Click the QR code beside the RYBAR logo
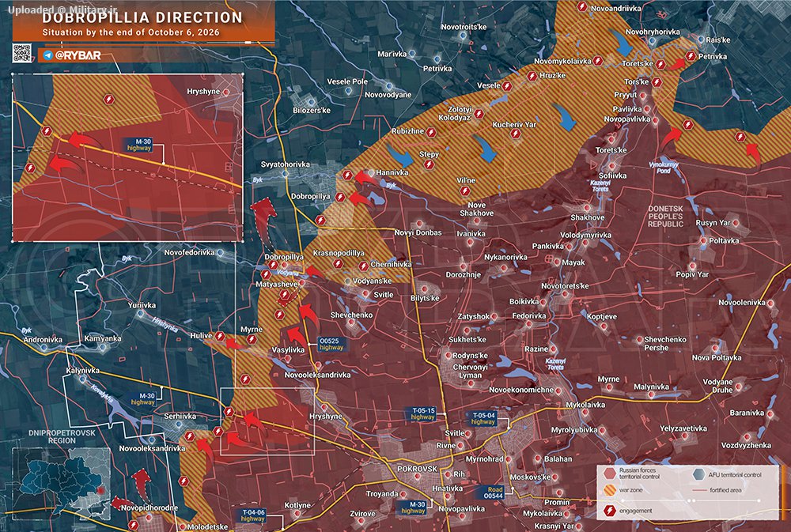This screenshot has width=791, height=532. pos(21,53)
